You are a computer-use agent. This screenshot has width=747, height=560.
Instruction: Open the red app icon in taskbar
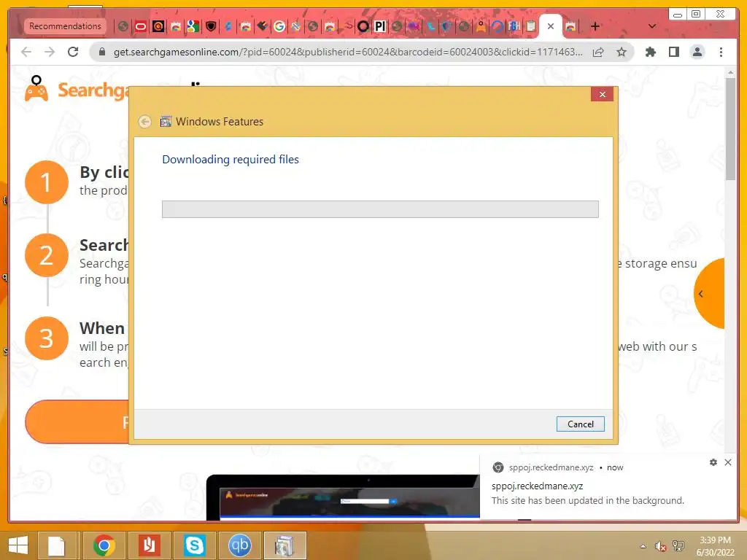[149, 545]
